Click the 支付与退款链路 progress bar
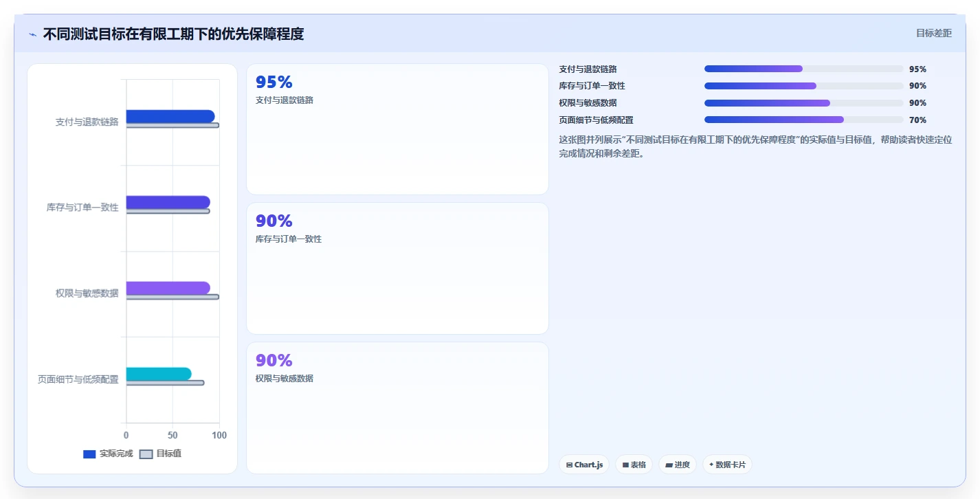The width and height of the screenshot is (980, 499). [803, 69]
